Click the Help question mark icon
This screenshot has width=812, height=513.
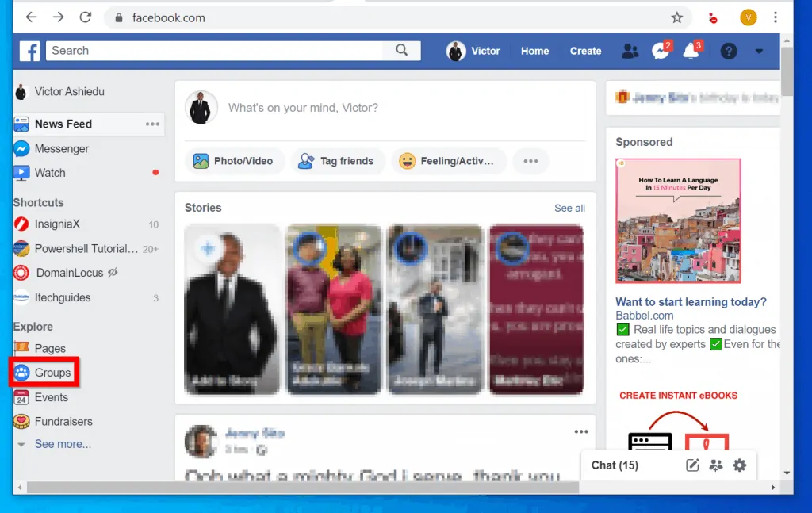(x=728, y=51)
